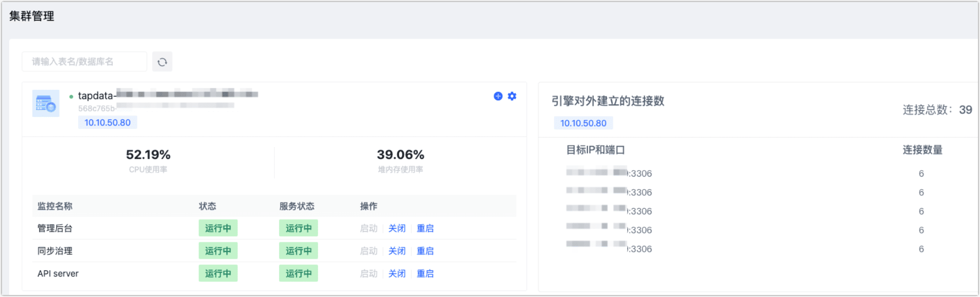The width and height of the screenshot is (980, 297).
Task: Click the 10.10.50.80 tag in connections panel
Action: 583,123
